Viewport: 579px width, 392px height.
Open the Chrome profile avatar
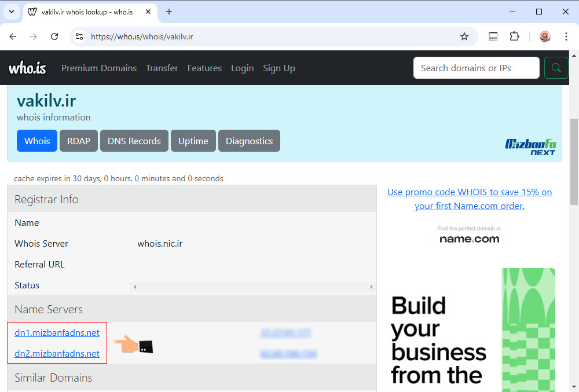(545, 36)
